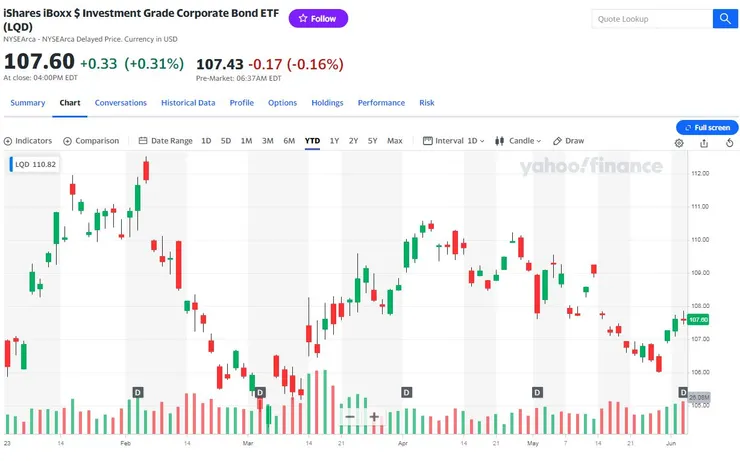This screenshot has height=461, width=740.
Task: Switch range to 5Y
Action: 372,141
